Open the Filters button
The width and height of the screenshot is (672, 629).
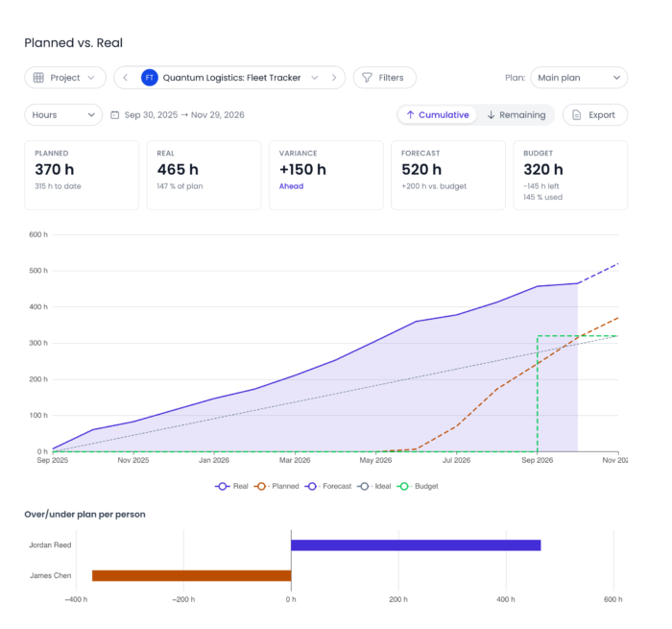pos(384,78)
